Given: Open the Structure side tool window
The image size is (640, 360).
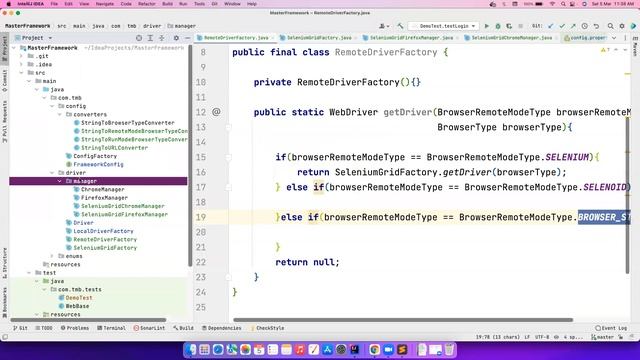Looking at the screenshot, I should pos(4,263).
